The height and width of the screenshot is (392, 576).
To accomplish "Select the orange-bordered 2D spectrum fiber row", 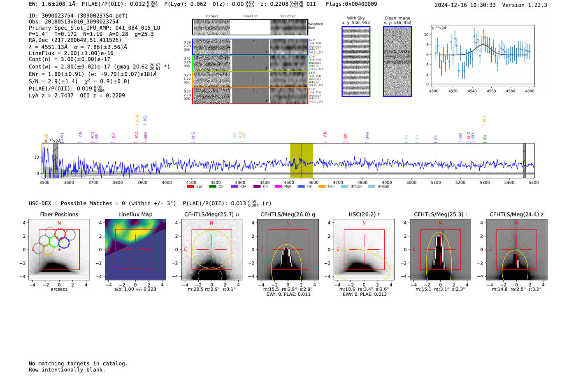I will tap(250, 79).
